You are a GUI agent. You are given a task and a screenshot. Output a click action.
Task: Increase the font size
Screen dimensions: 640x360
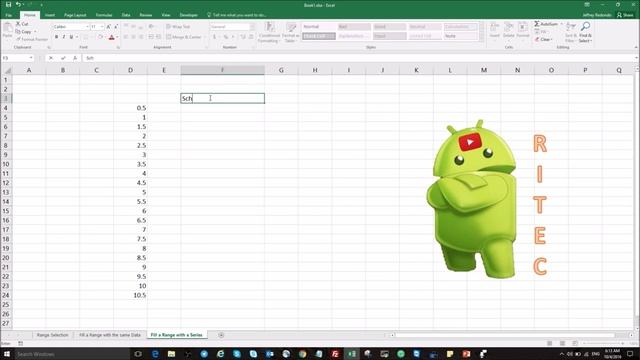[109, 27]
